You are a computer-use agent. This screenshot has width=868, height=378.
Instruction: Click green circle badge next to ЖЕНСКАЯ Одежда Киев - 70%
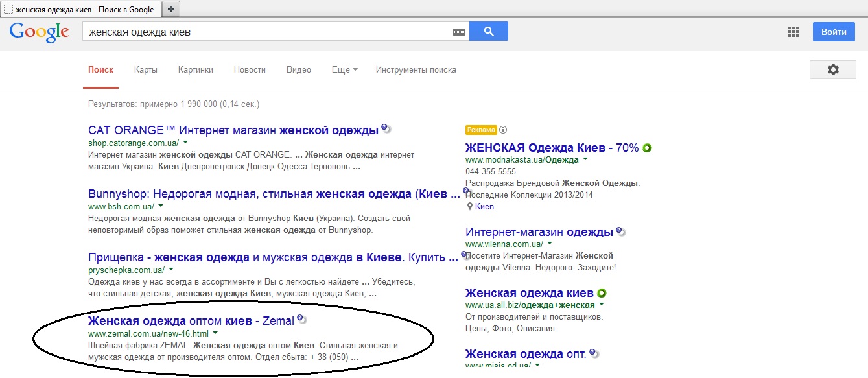coord(646,148)
